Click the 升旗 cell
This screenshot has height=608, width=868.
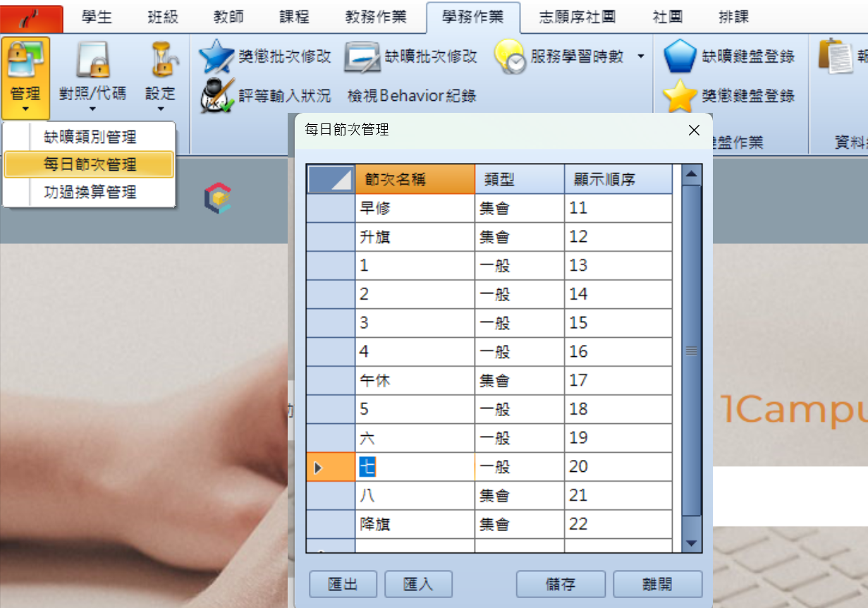click(x=415, y=237)
